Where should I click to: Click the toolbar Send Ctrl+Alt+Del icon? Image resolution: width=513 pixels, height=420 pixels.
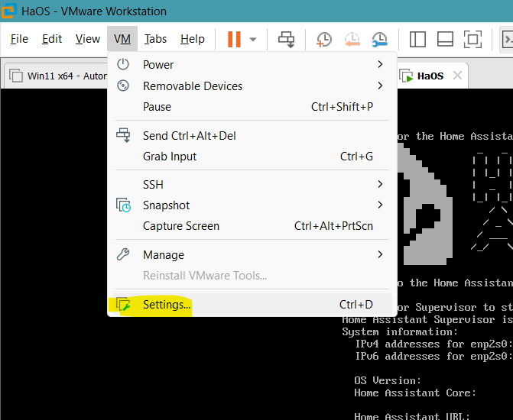pos(287,39)
